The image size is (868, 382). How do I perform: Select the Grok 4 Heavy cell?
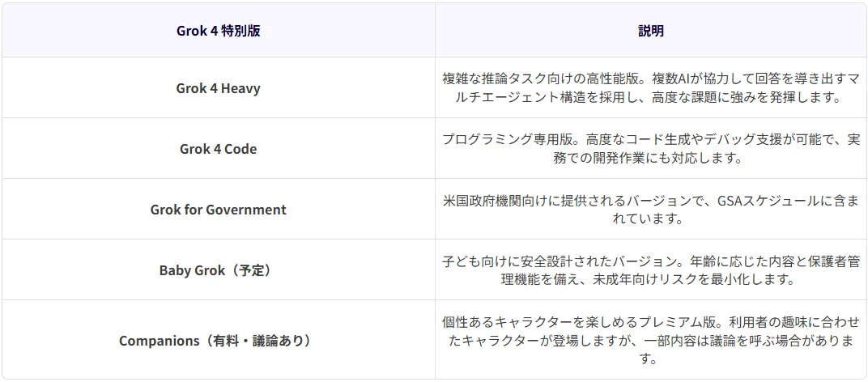(x=218, y=88)
